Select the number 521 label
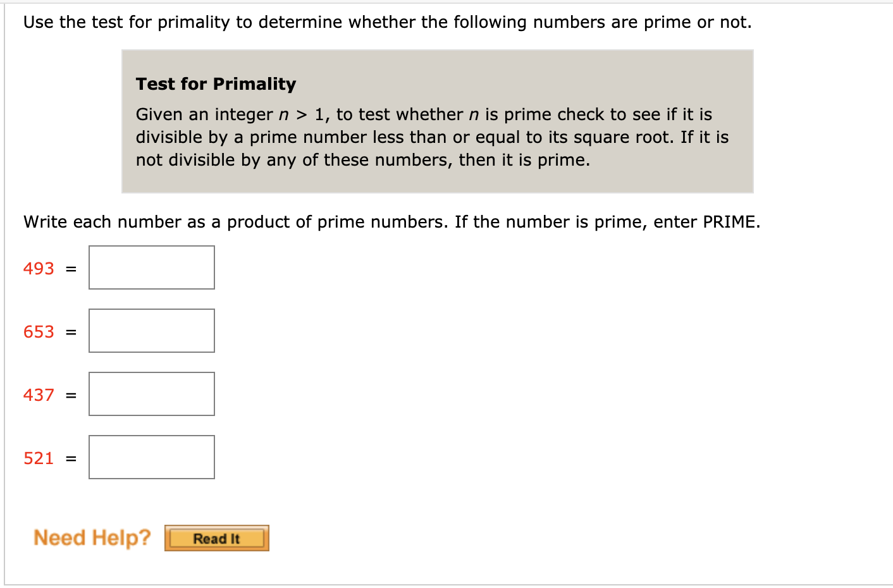Image resolution: width=893 pixels, height=588 pixels. [38, 458]
